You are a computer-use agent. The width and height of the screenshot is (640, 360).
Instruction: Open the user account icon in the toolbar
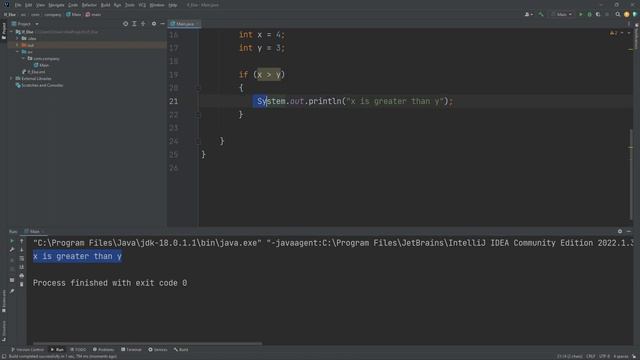click(x=528, y=14)
